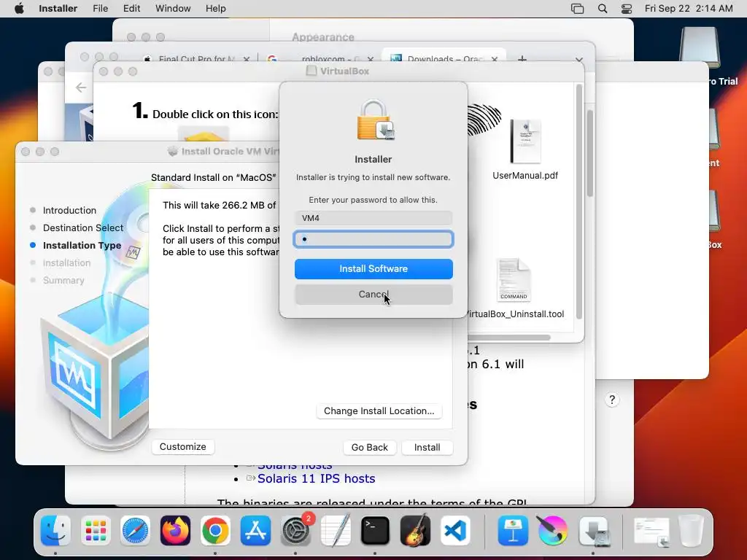
Task: Open the colorful paintbrush app in Dock
Action: [x=553, y=531]
